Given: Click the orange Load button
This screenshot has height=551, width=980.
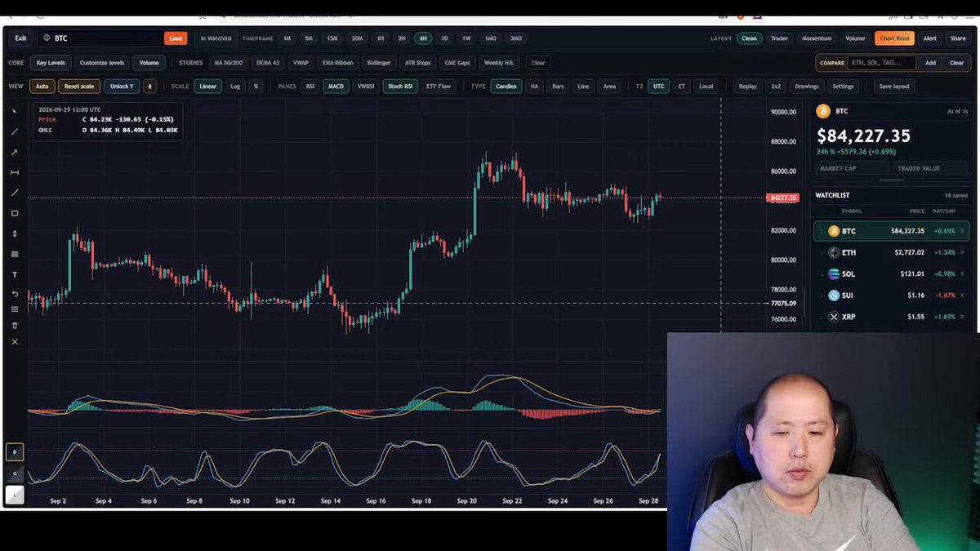Looking at the screenshot, I should tap(176, 38).
